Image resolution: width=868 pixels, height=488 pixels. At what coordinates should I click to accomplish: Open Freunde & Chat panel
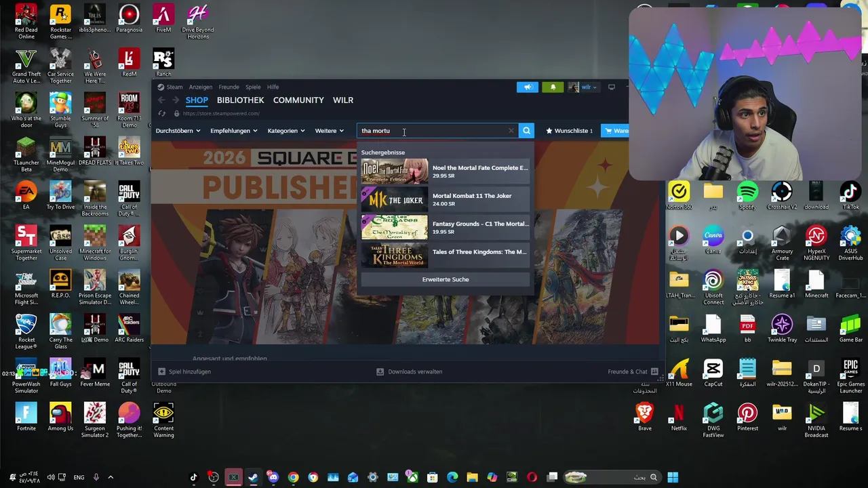(633, 371)
